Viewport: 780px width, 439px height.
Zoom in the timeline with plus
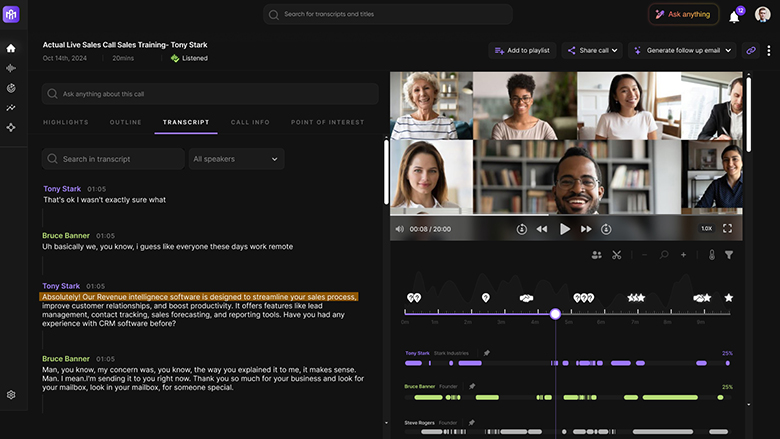pyautogui.click(x=683, y=255)
